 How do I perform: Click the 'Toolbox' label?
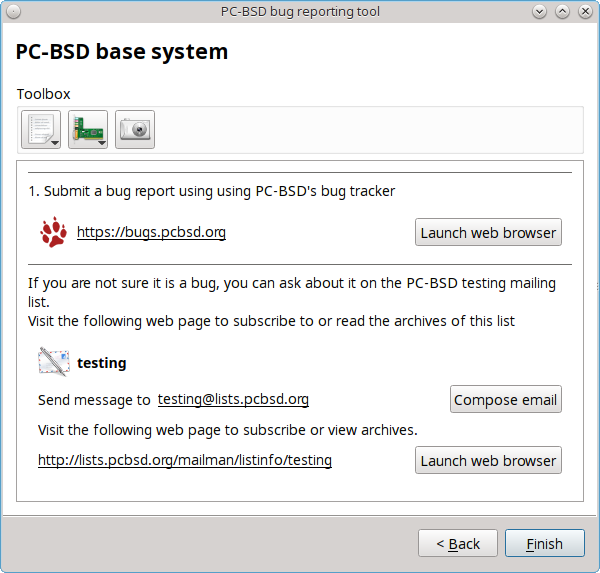(x=44, y=94)
